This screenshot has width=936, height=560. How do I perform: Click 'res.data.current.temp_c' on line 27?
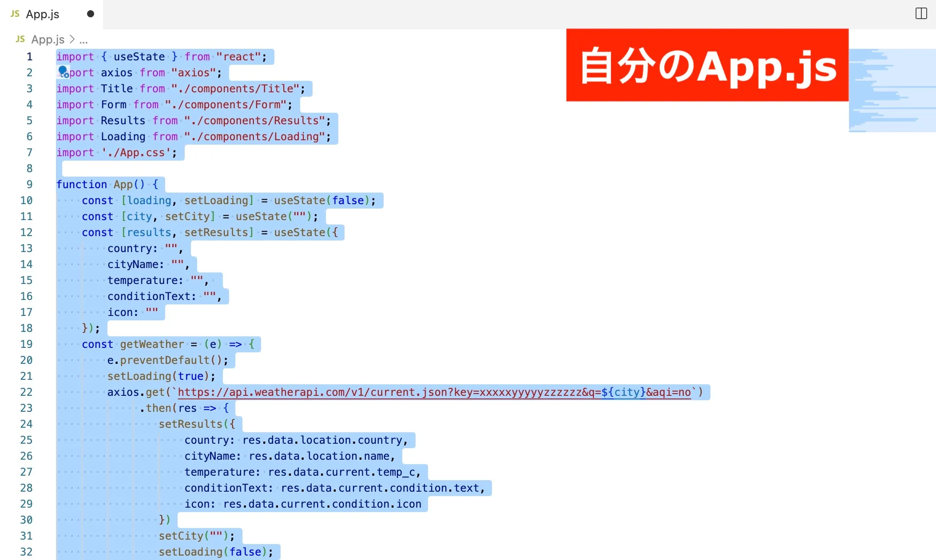click(341, 472)
